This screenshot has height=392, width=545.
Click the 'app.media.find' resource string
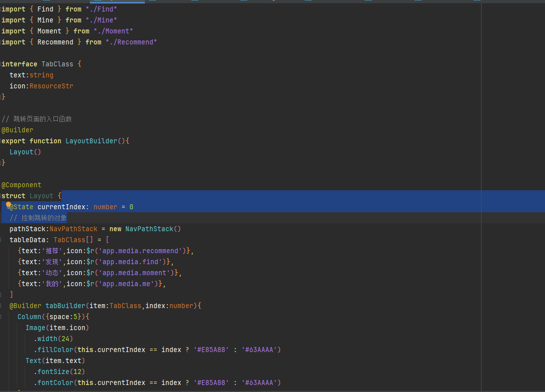131,262
